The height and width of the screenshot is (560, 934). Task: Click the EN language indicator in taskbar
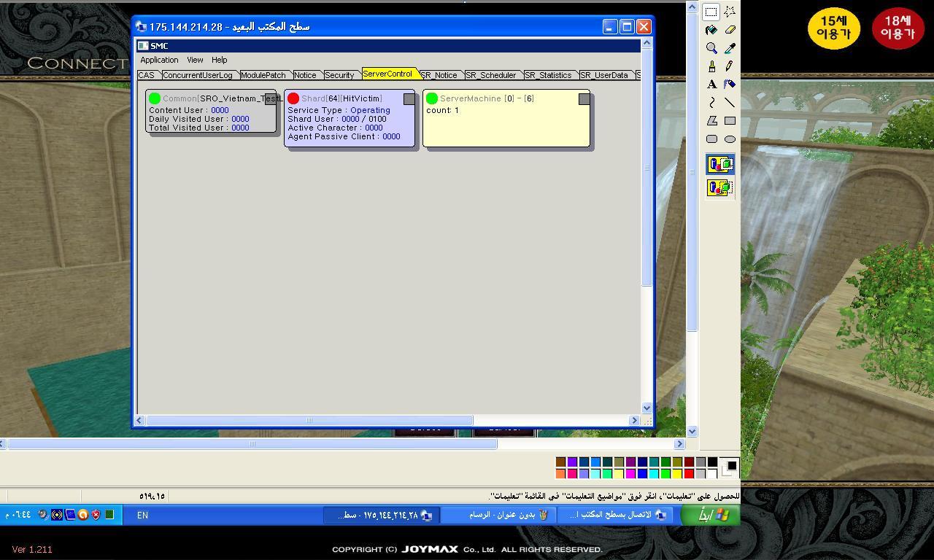pos(142,515)
